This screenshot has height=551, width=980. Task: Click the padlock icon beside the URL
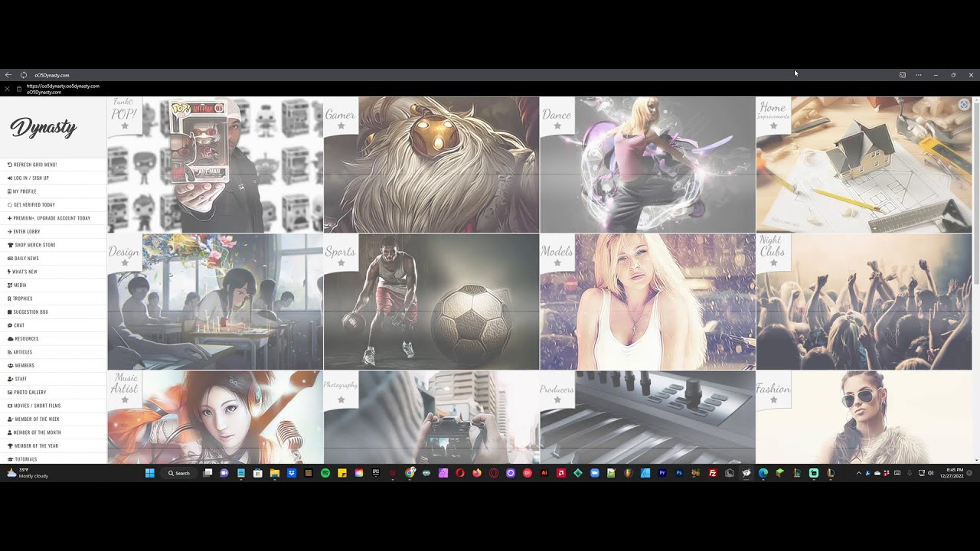19,89
